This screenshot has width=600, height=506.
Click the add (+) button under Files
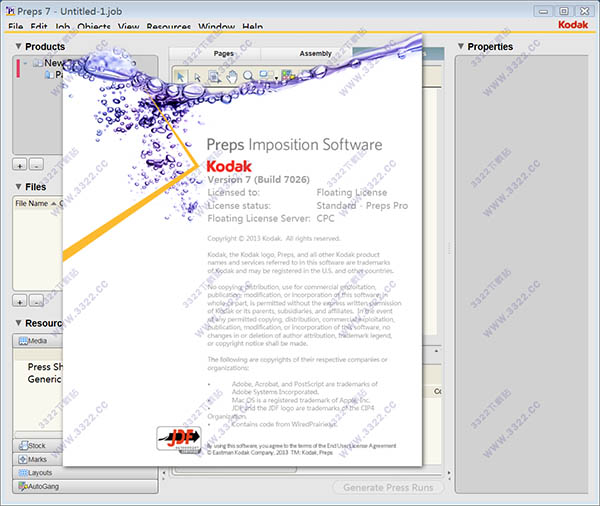click(x=20, y=300)
